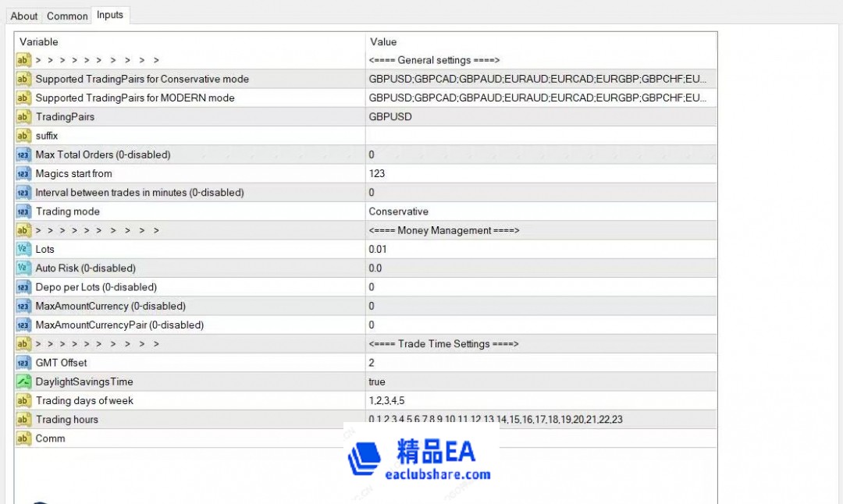
Task: Click the icon beside Auto Risk variable
Action: point(23,268)
